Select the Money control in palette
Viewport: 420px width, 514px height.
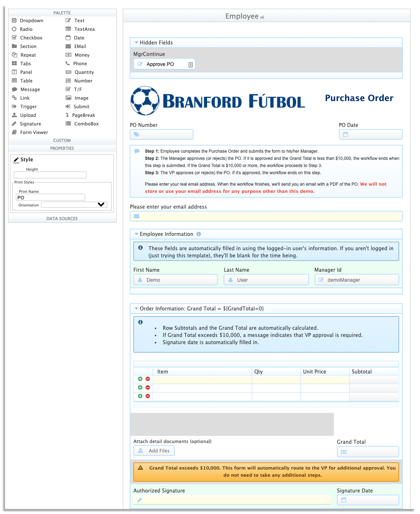coord(77,55)
